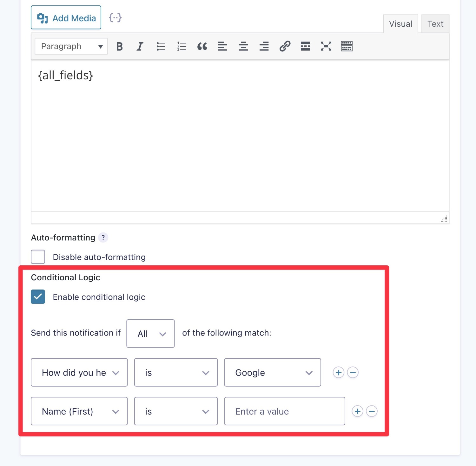The image size is (476, 466).
Task: Uncheck Enable conditional logic checkbox
Action: point(38,297)
